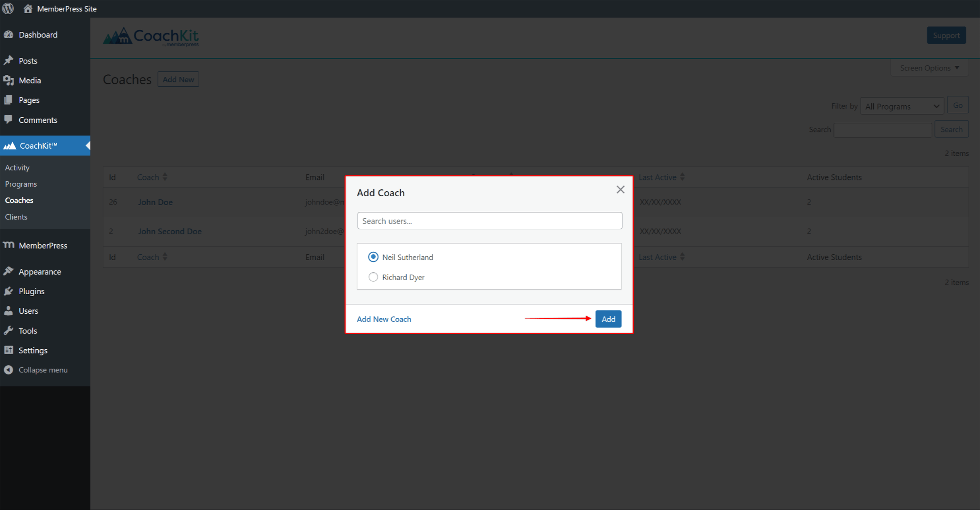Click the Programs icon in CoachKit sidebar
This screenshot has height=510, width=980.
21,184
